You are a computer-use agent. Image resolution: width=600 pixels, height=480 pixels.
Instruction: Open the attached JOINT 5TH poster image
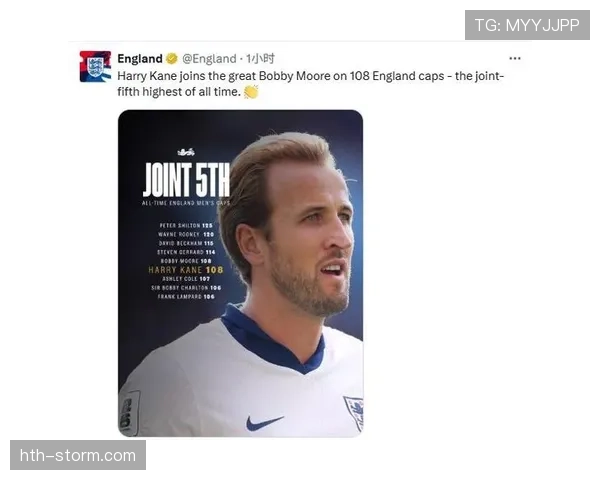point(241,273)
